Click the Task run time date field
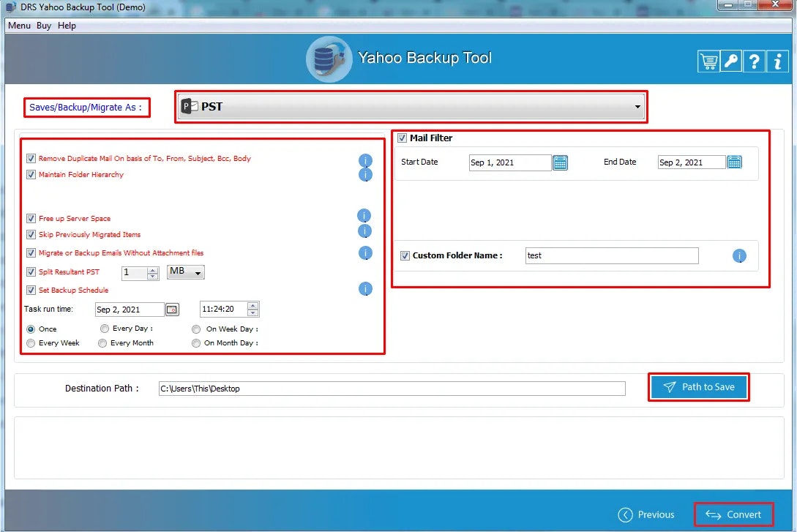The image size is (797, 532). [x=130, y=310]
